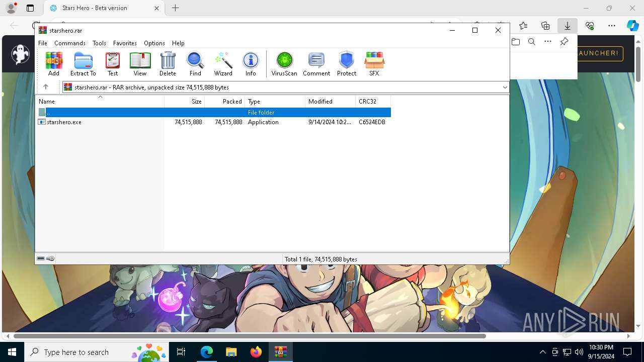Open Edge Browser essentials icon
644x362 pixels.
(590, 26)
